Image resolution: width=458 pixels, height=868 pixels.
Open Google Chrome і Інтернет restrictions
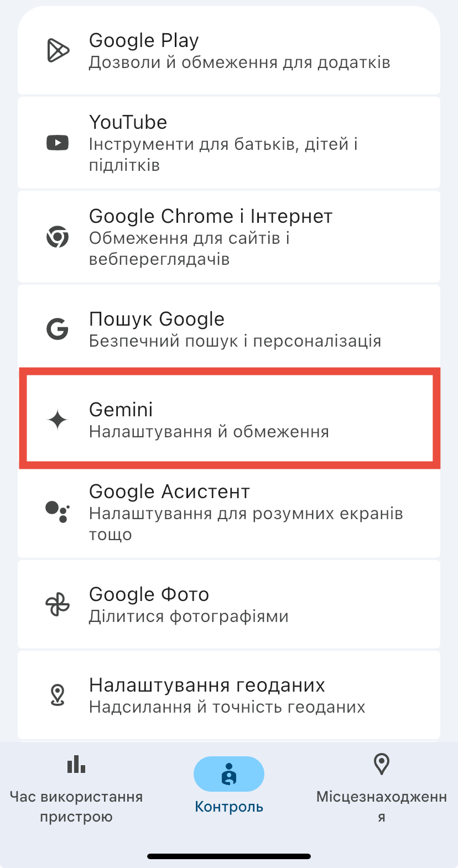pos(229,237)
